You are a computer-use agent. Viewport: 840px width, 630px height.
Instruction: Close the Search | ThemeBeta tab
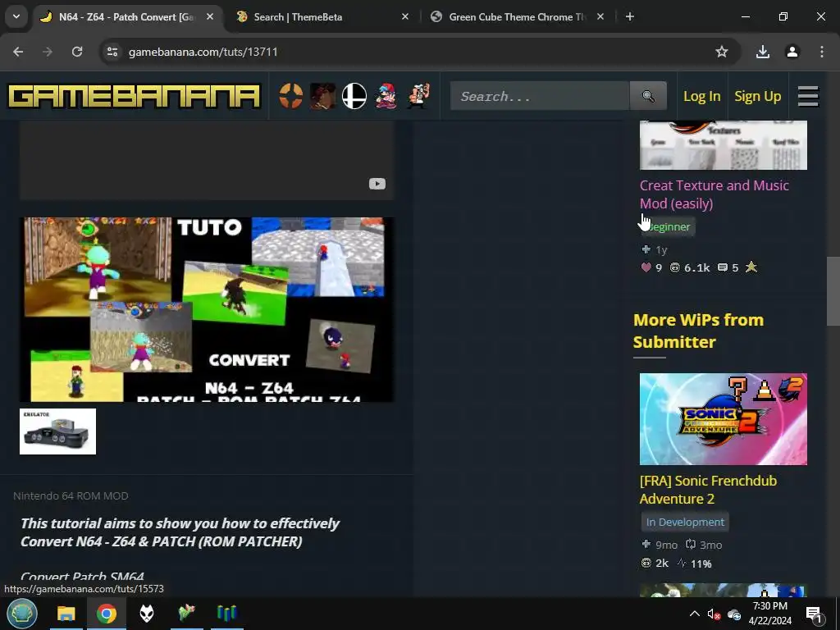(x=405, y=16)
